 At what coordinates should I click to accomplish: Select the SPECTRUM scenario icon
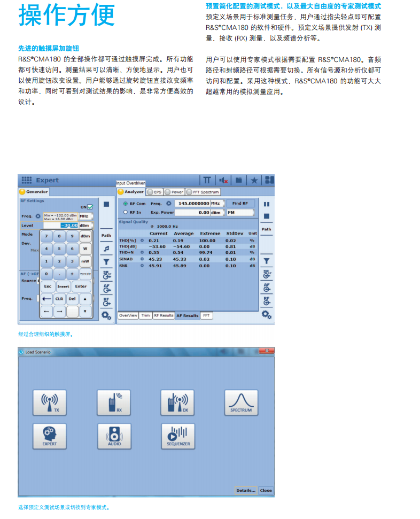coord(242,402)
